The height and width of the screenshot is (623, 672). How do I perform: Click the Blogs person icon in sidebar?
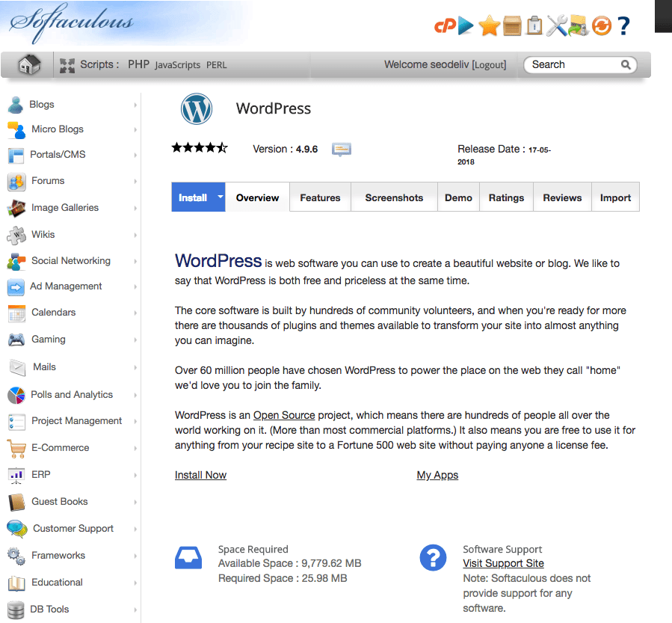pos(16,105)
